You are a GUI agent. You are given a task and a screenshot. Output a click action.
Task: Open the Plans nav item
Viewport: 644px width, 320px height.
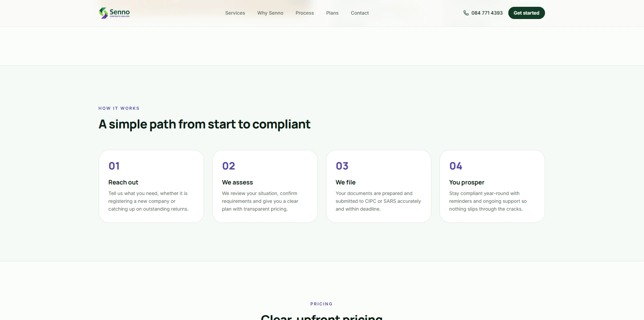[332, 13]
